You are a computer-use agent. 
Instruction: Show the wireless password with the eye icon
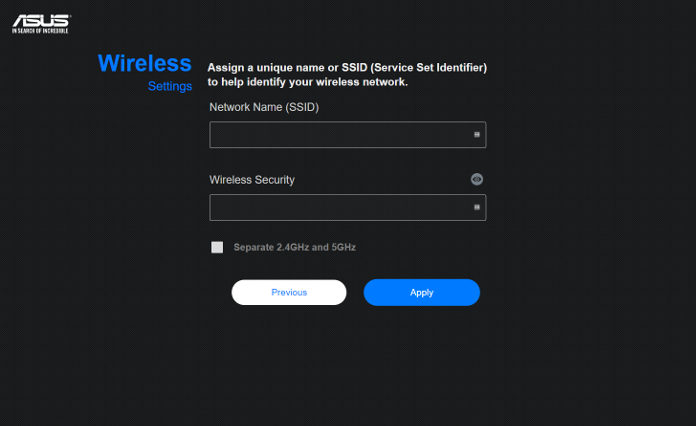[x=477, y=179]
